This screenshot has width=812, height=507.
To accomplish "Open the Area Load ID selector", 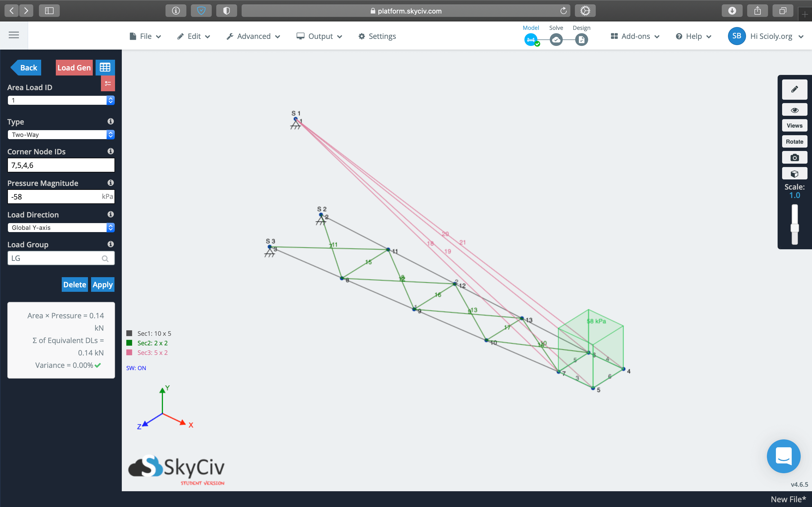I will (x=61, y=100).
